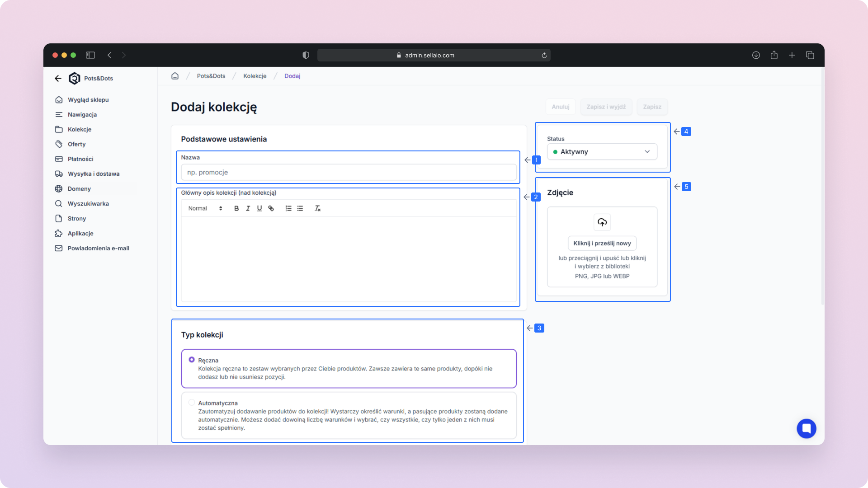Open the Normal text style dropdown
This screenshot has width=868, height=488.
click(x=205, y=208)
